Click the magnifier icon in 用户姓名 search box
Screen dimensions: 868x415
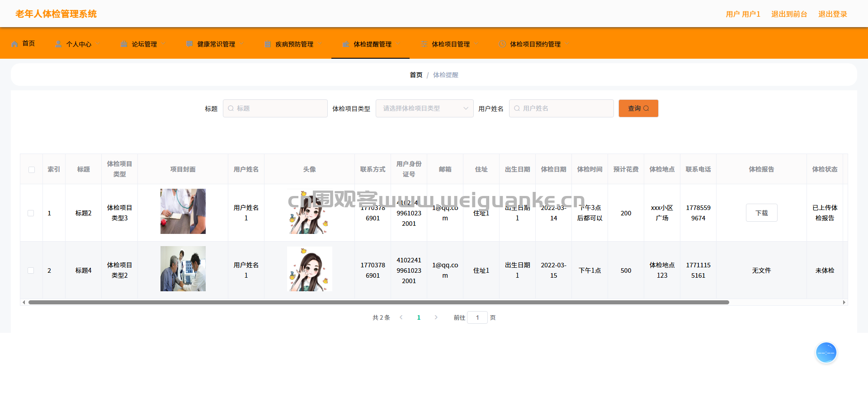tap(517, 108)
